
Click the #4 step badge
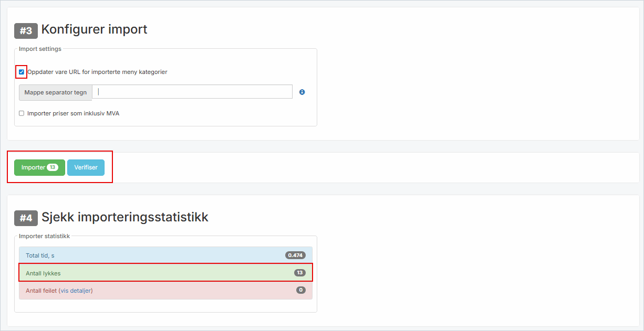tap(26, 218)
